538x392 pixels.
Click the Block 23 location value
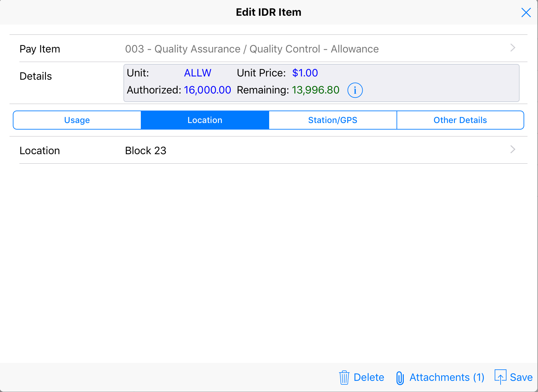pos(146,151)
